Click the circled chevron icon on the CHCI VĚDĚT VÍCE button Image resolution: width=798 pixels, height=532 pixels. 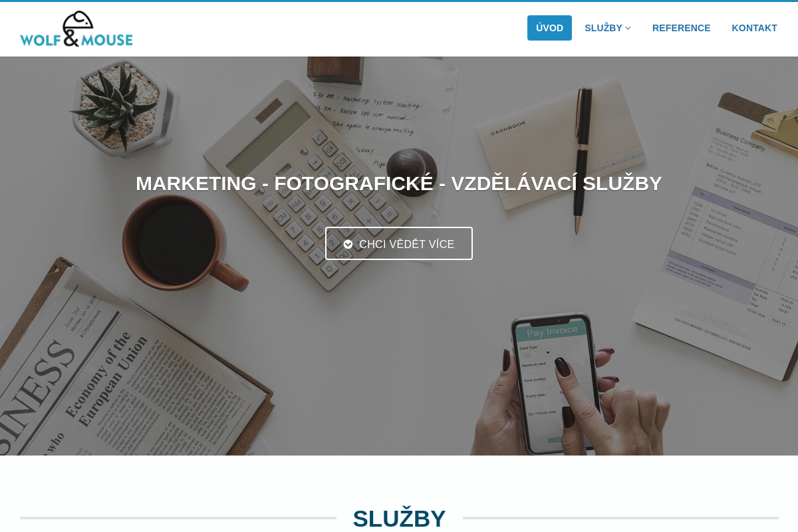tap(348, 244)
